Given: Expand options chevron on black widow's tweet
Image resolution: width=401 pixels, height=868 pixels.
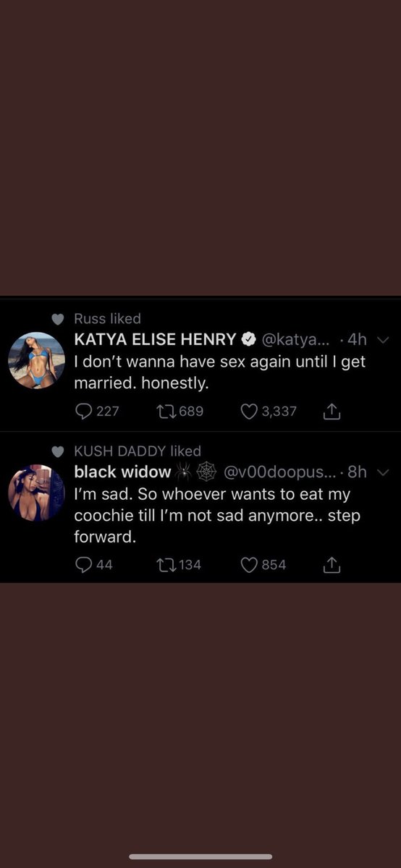Looking at the screenshot, I should tap(384, 472).
